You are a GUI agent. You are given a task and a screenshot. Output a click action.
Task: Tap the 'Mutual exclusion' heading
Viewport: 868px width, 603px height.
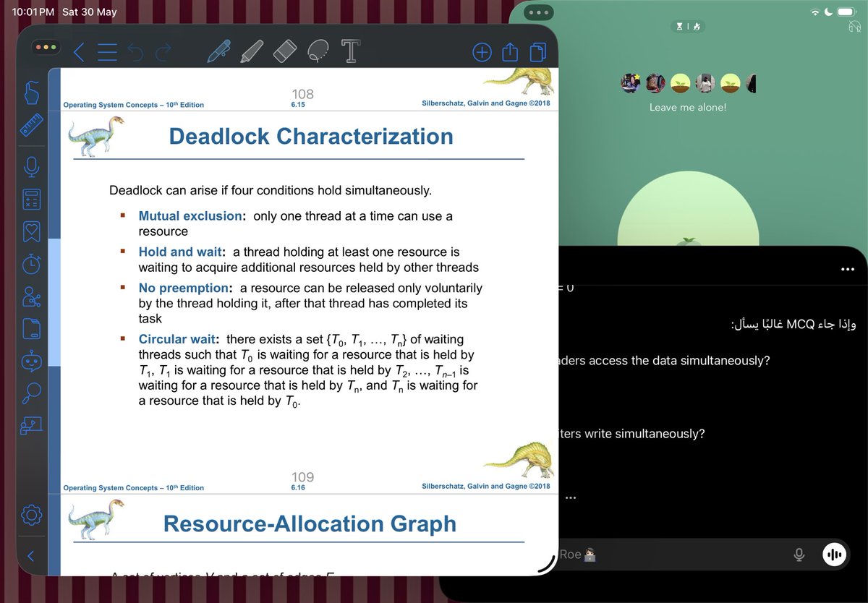(x=191, y=215)
